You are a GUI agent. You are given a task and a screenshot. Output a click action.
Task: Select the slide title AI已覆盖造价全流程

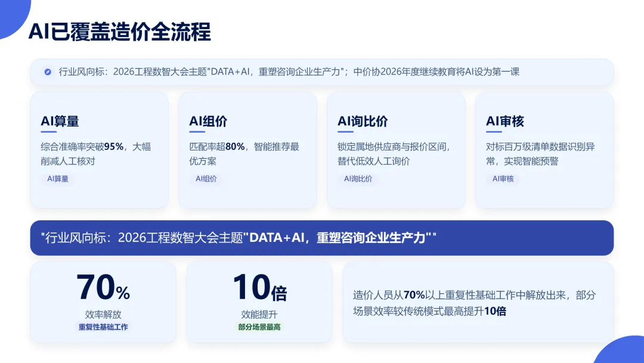pos(119,32)
